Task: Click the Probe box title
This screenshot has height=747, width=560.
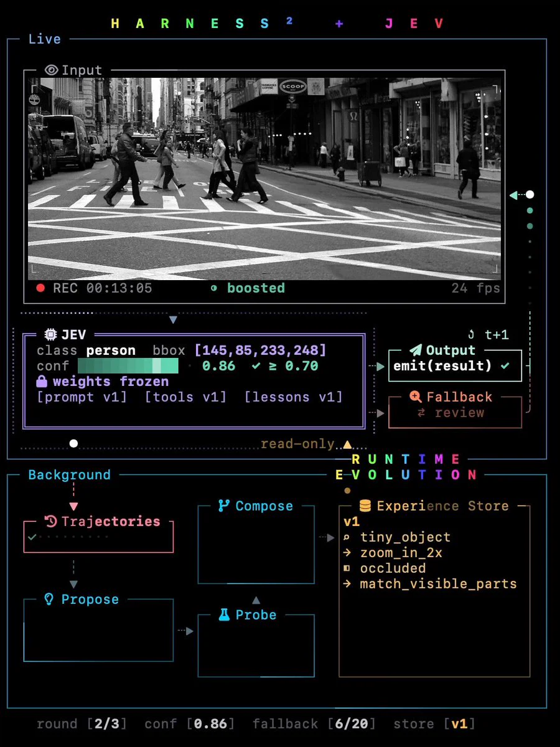Action: [256, 615]
